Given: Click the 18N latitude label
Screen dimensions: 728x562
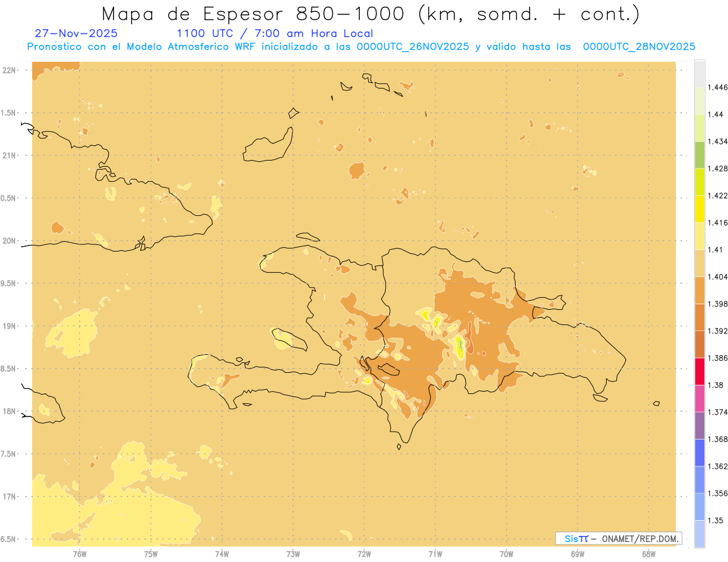Looking at the screenshot, I should (x=10, y=411).
